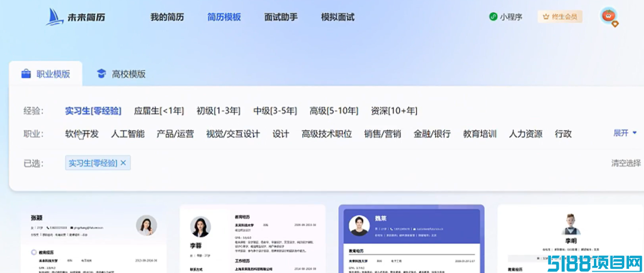
Task: Click 清空选择 to clear filters
Action: [x=626, y=163]
